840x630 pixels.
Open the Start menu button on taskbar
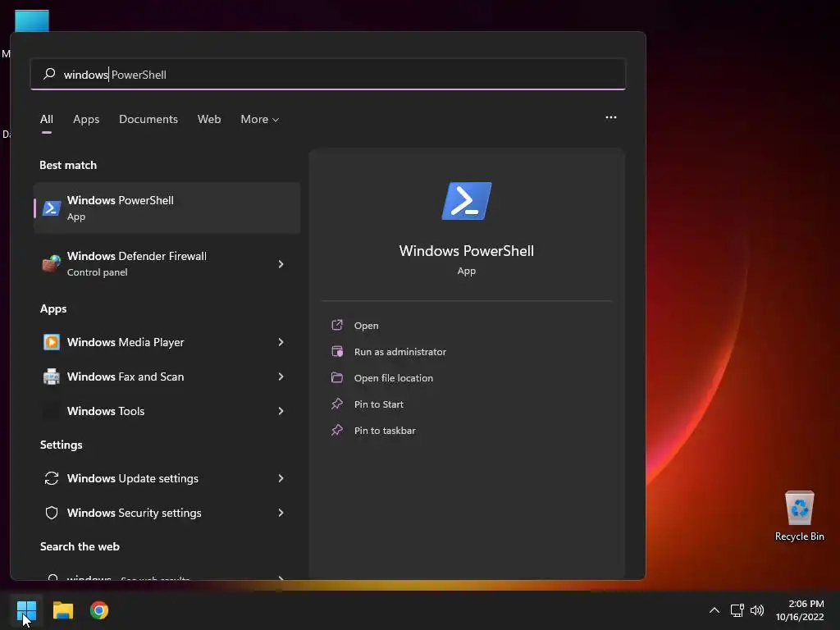(x=26, y=610)
